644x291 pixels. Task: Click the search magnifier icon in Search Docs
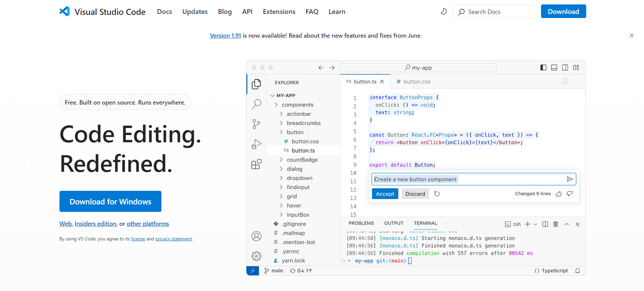461,12
